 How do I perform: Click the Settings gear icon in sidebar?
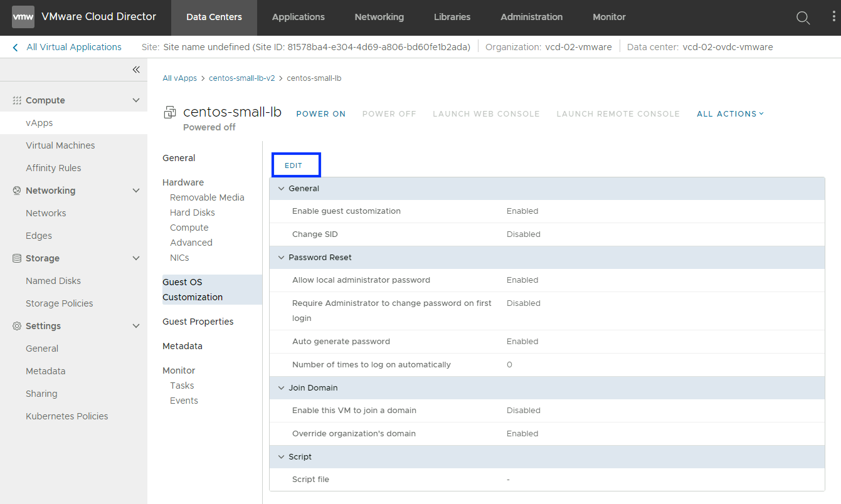click(x=17, y=326)
